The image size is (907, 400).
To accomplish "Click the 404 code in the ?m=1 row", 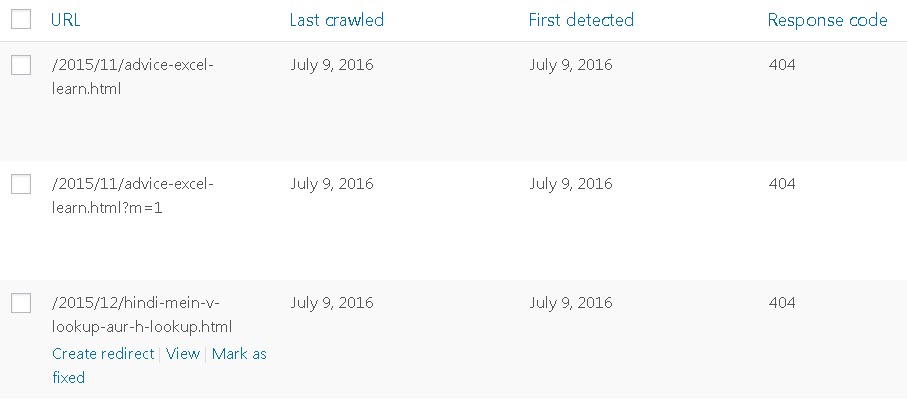I will (x=782, y=184).
